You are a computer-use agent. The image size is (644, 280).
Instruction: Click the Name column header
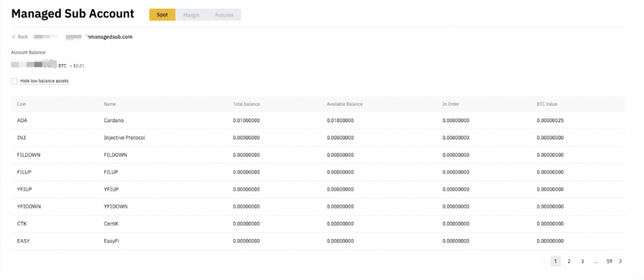tap(109, 104)
